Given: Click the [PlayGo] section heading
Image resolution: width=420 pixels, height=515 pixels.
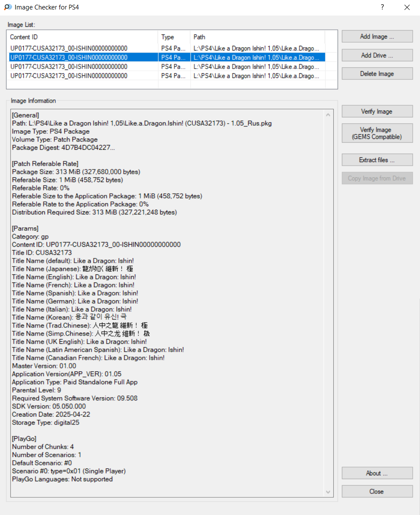Looking at the screenshot, I should [24, 439].
